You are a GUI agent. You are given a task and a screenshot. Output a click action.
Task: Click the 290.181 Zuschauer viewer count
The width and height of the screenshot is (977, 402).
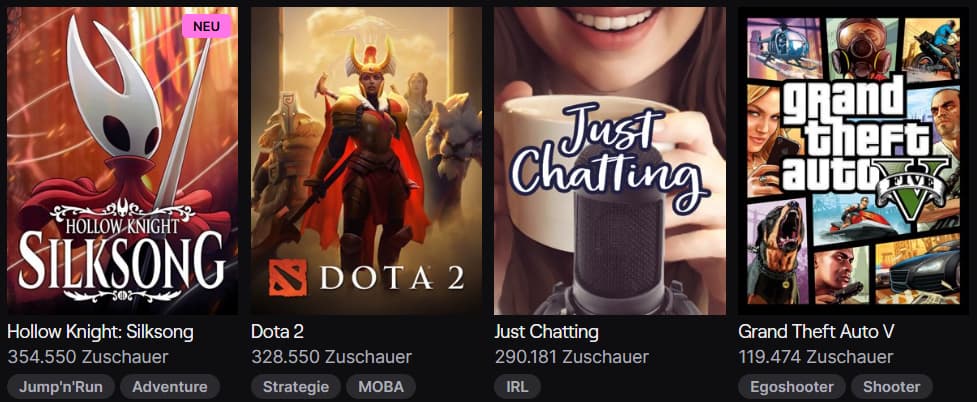(x=571, y=357)
